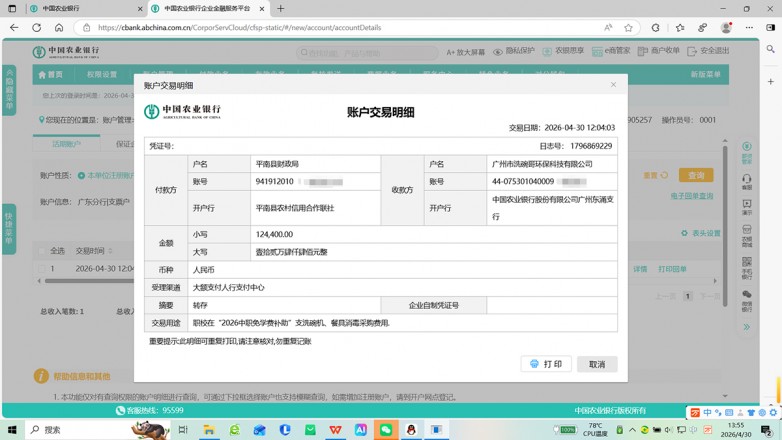
Task: Tick the checkbox for row 1
Action: tap(42, 269)
